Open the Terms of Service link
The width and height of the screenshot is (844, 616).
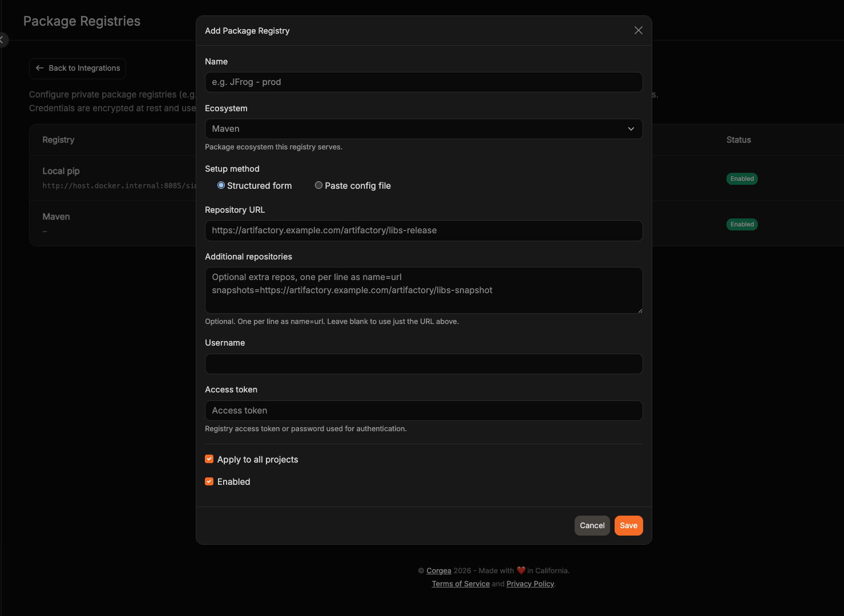pyautogui.click(x=461, y=583)
